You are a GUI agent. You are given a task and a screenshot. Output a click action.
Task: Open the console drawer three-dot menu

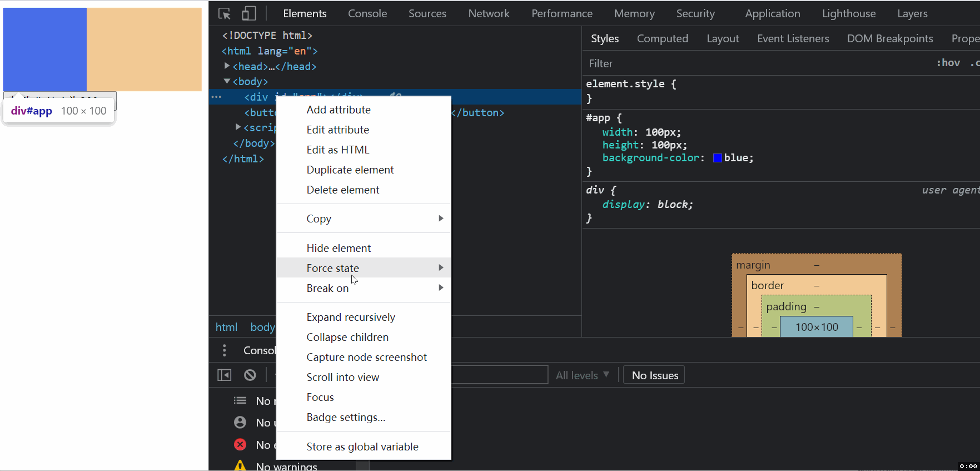[225, 350]
